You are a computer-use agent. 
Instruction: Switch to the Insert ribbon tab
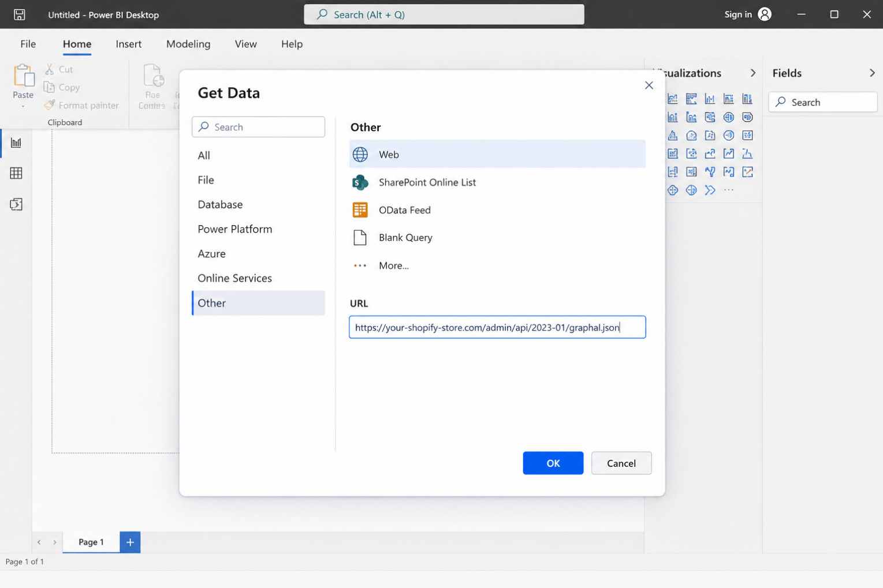click(x=128, y=44)
